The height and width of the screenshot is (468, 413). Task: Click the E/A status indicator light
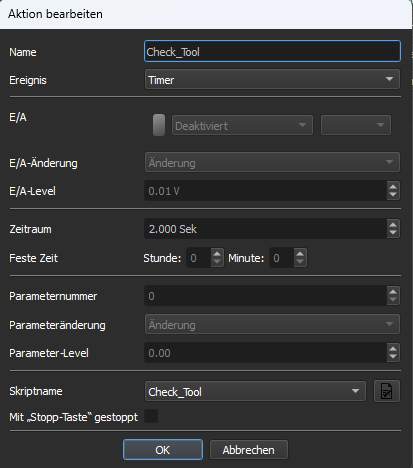[x=159, y=125]
